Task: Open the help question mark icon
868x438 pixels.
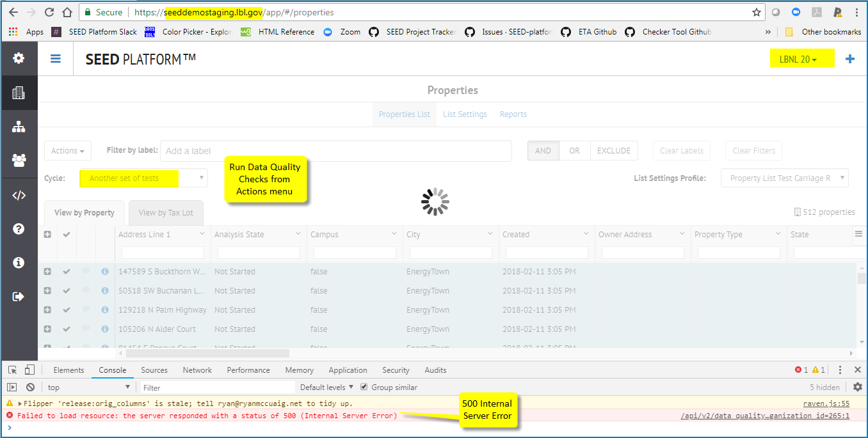Action: 19,229
